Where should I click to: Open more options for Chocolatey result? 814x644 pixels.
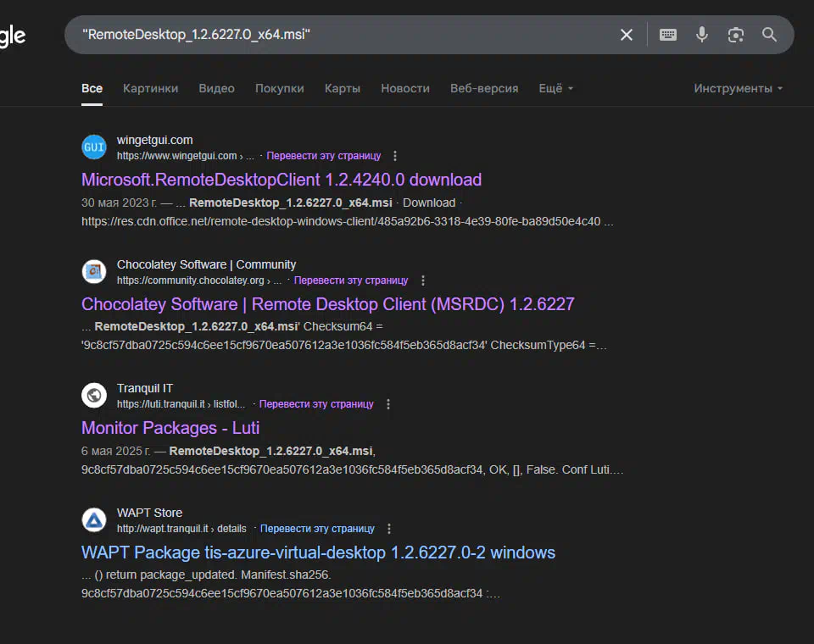click(423, 280)
